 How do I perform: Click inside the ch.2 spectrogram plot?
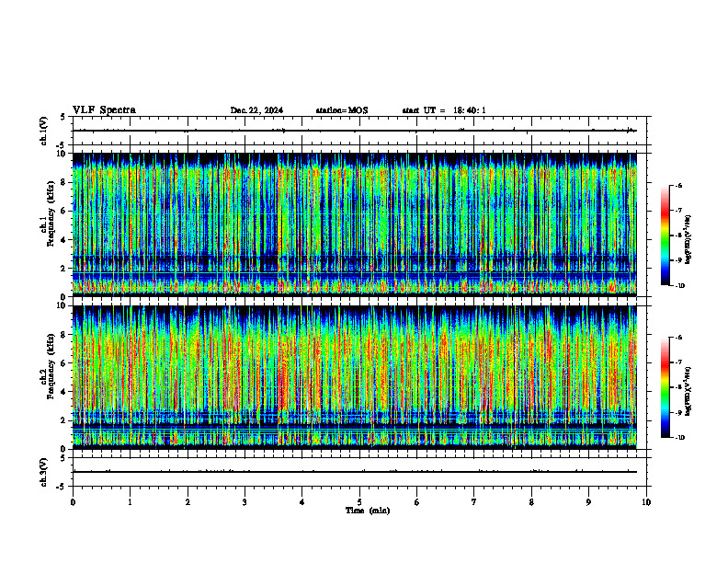point(355,377)
